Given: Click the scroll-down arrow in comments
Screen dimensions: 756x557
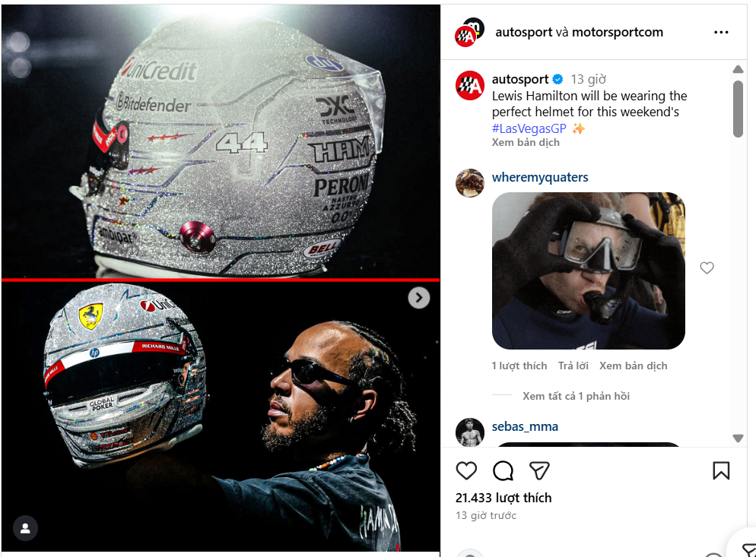Looking at the screenshot, I should [x=738, y=438].
